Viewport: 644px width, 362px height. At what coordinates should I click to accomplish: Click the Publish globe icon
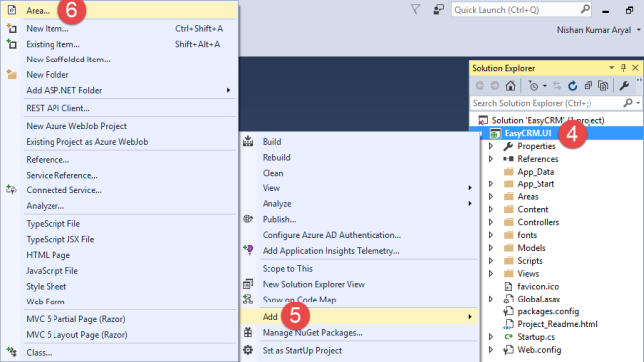pos(248,219)
